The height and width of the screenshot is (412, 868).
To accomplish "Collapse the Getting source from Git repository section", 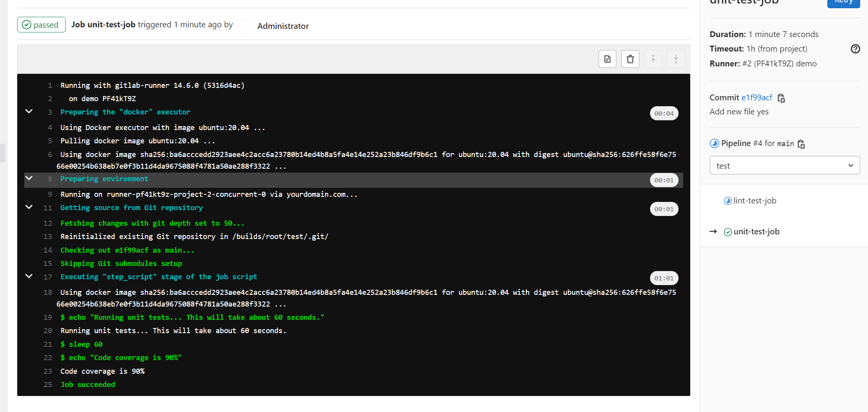I will [x=29, y=207].
